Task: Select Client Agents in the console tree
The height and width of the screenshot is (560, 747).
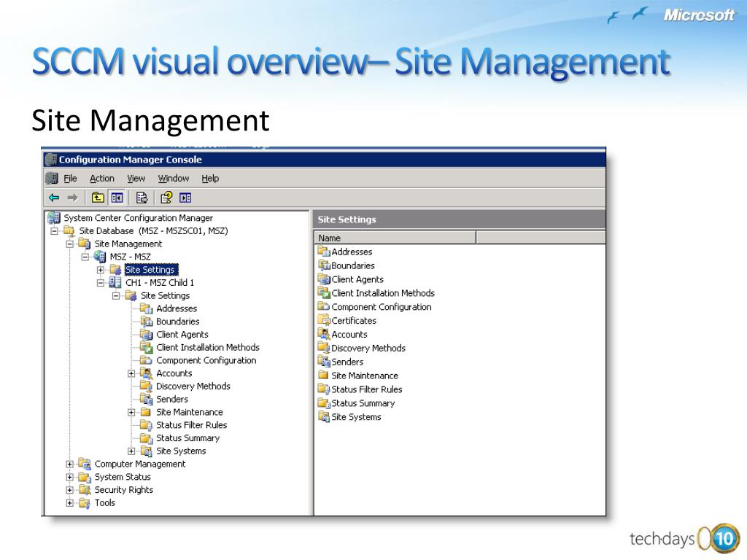Action: pos(182,334)
